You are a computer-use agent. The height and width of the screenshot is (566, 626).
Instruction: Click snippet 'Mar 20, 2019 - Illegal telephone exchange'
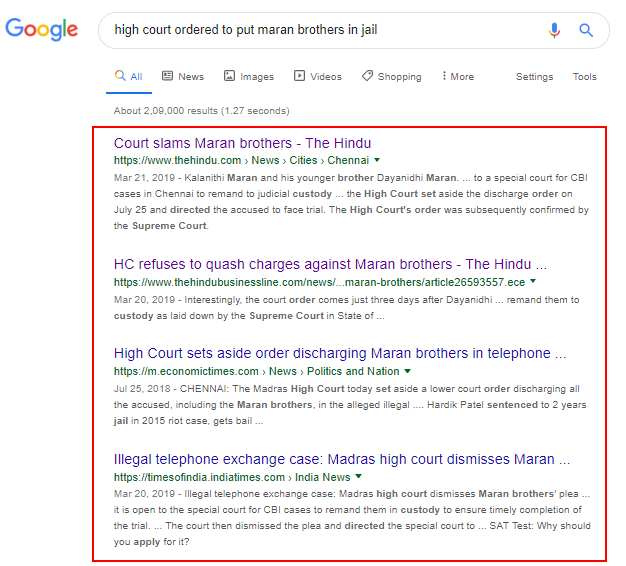coord(352,518)
